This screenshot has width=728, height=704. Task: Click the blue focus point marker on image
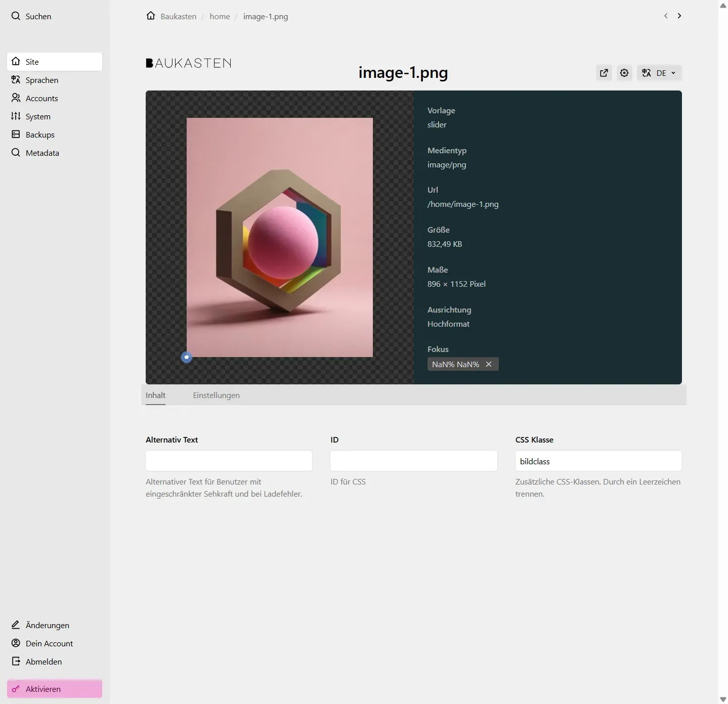[x=187, y=357]
